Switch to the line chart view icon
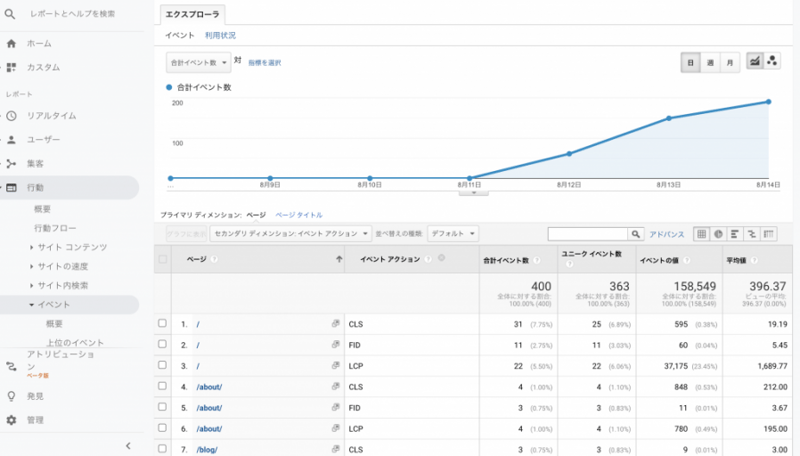Screen dimensions: 800x456 (755, 62)
